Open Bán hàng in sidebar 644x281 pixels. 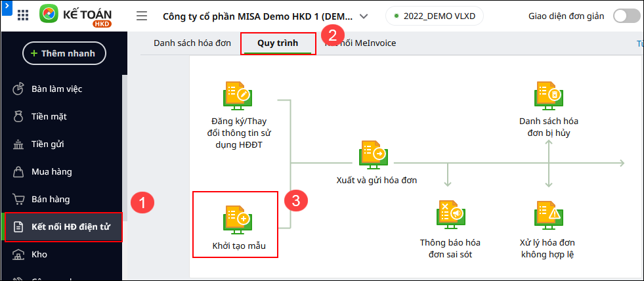click(x=62, y=199)
